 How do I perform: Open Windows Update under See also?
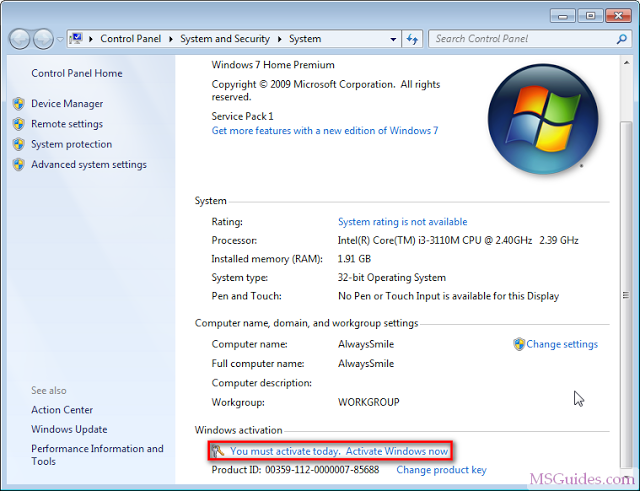tap(69, 429)
